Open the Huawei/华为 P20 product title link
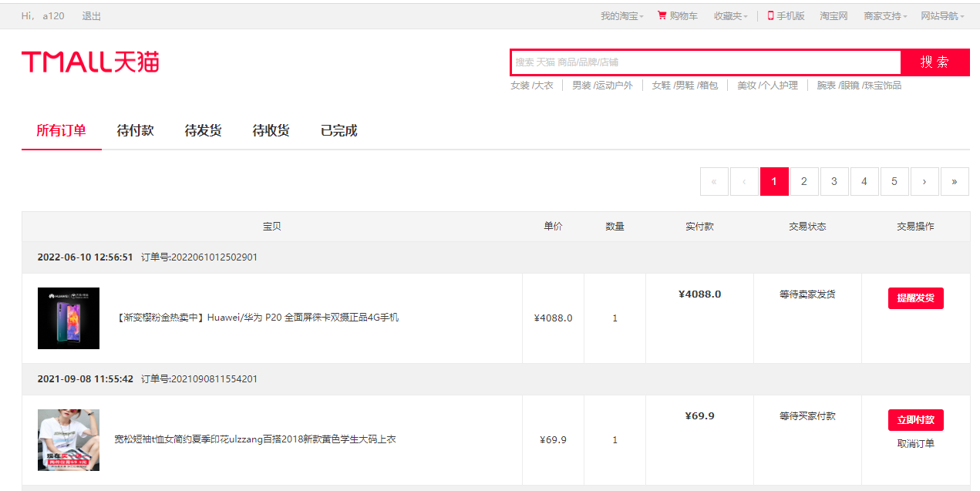Viewport: 980px width, 491px height. (257, 318)
